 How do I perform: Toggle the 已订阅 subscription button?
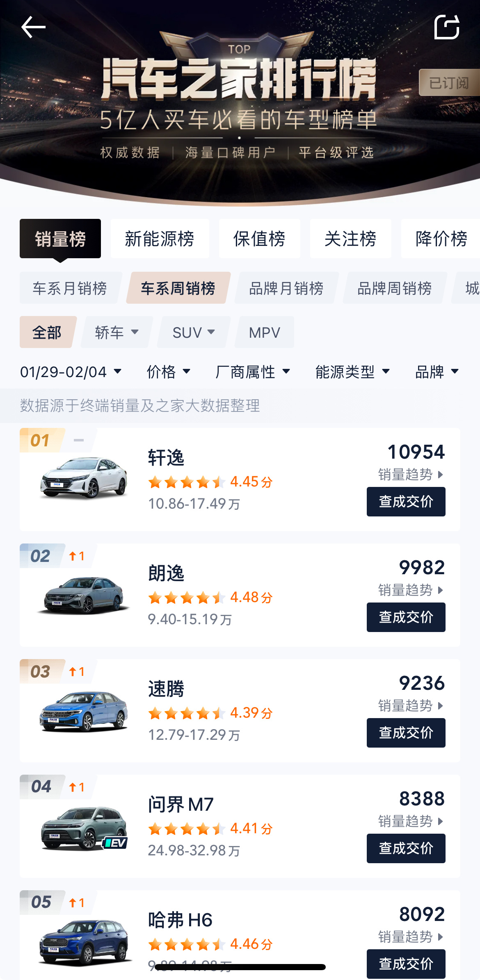[449, 83]
